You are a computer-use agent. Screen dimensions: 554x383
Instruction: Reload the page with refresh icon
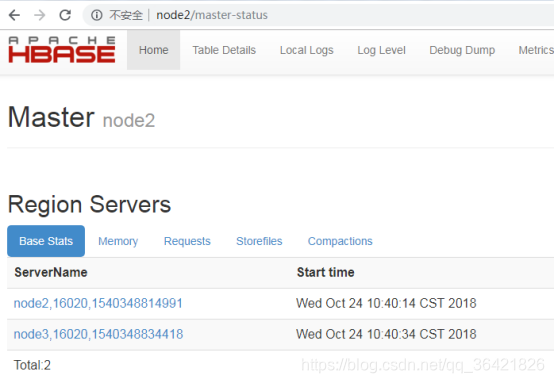65,15
